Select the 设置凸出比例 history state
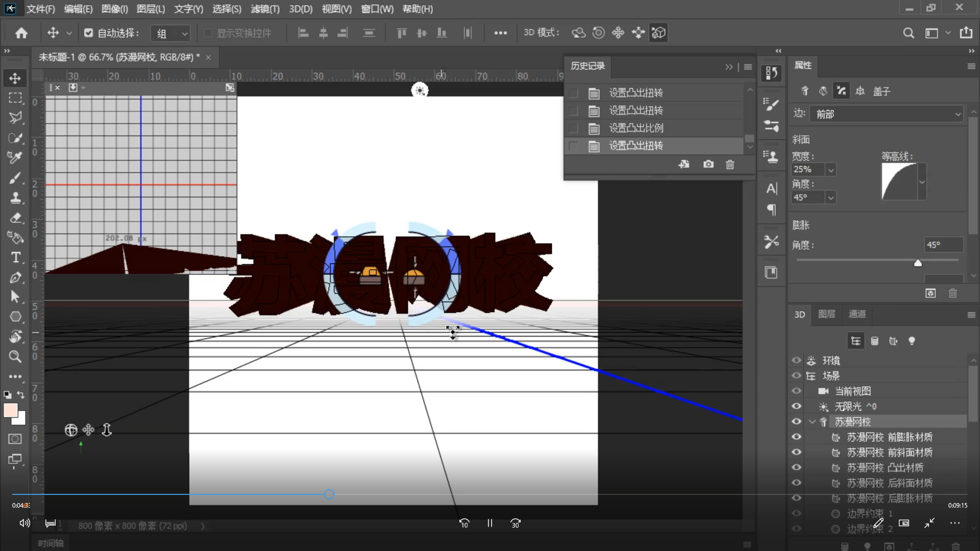Viewport: 980px width, 551px height. (654, 128)
